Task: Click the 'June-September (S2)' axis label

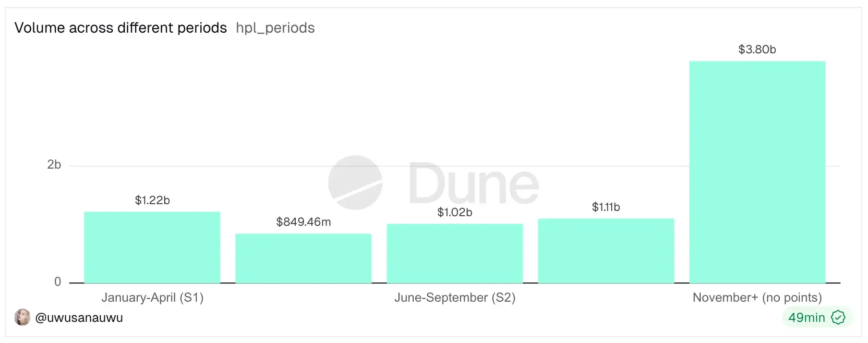Action: [x=455, y=298]
